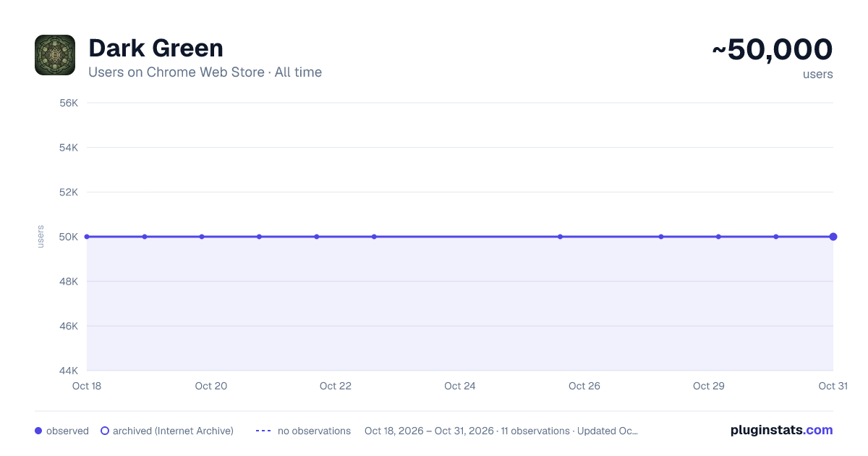Click the 50K y-axis label
Screen dimensions: 868x456
point(69,237)
